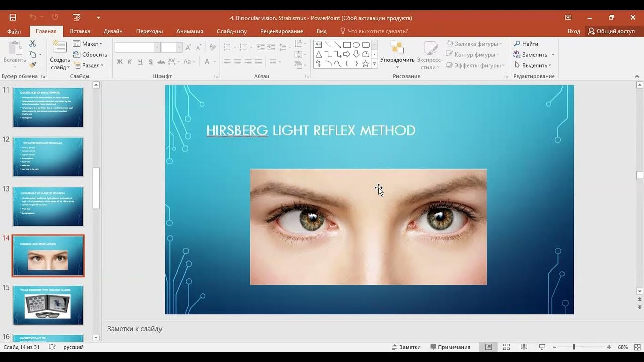Click the Сбросить reset button
The width and height of the screenshot is (644, 362).
(x=90, y=54)
